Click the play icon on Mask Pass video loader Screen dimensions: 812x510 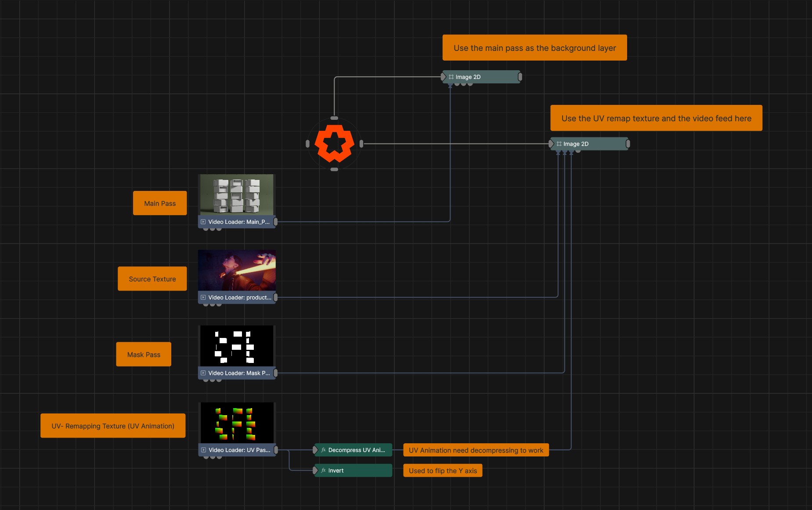point(203,373)
